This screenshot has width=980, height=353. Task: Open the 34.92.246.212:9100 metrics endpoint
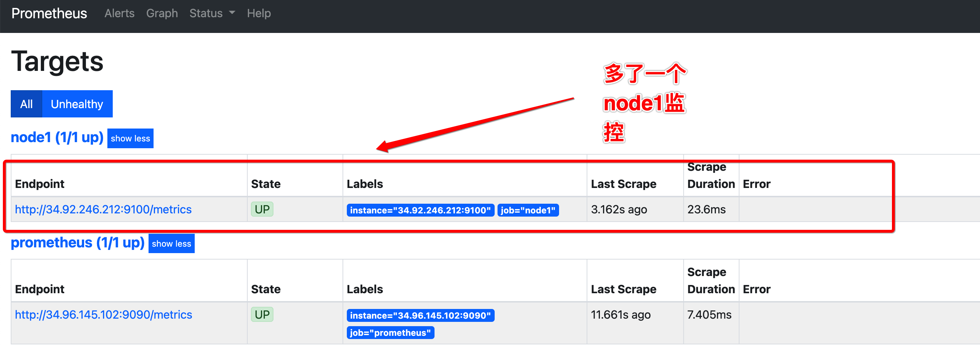pyautogui.click(x=103, y=209)
